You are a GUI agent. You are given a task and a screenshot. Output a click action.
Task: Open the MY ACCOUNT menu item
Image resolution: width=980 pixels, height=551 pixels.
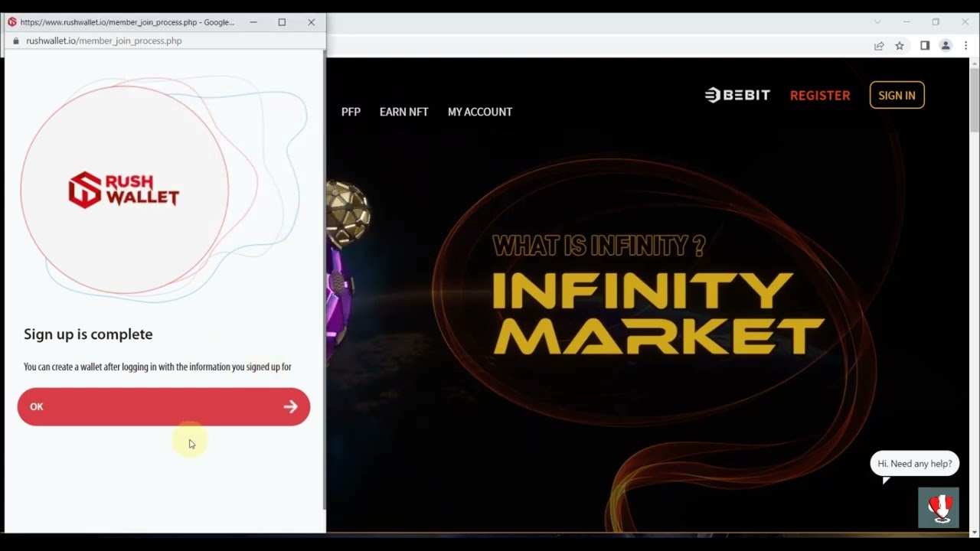[480, 112]
